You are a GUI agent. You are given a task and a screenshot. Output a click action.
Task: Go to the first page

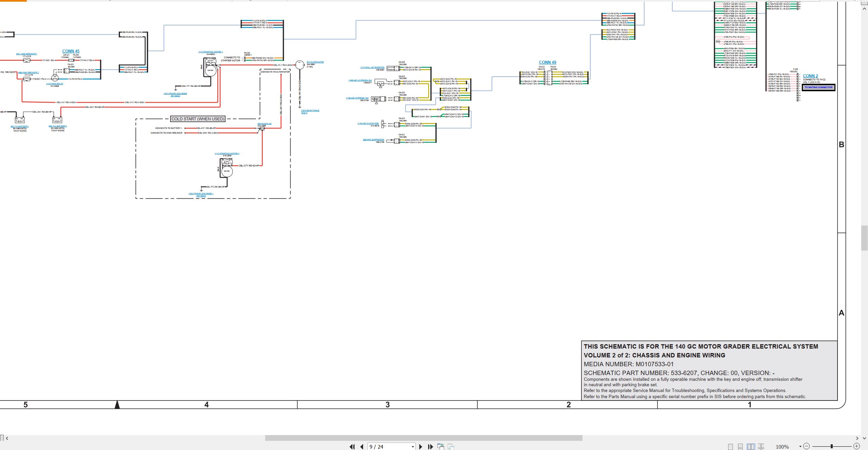(x=352, y=447)
